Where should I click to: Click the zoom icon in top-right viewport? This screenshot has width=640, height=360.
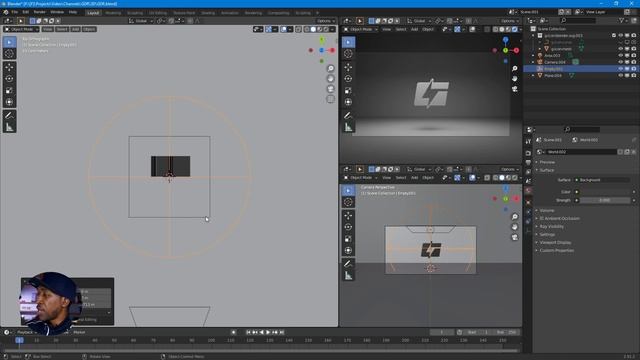[x=515, y=69]
